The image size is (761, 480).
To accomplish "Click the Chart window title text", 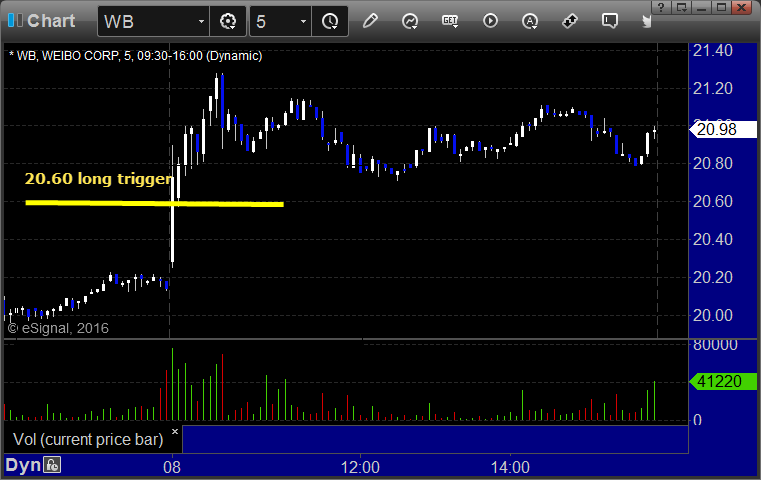I will click(51, 21).
